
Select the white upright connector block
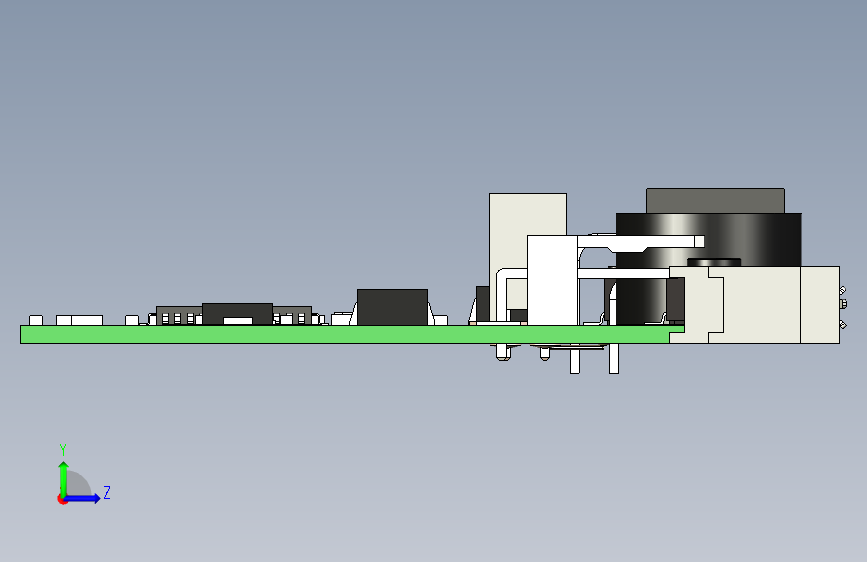pyautogui.click(x=552, y=280)
